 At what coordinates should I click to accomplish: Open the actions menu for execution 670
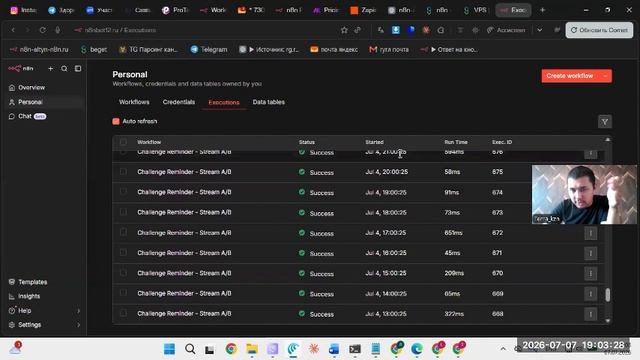point(591,273)
